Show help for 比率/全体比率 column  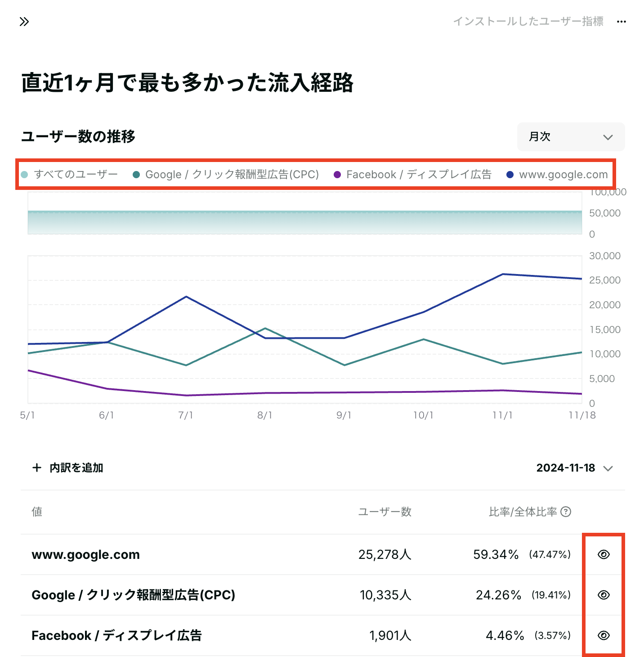click(566, 512)
